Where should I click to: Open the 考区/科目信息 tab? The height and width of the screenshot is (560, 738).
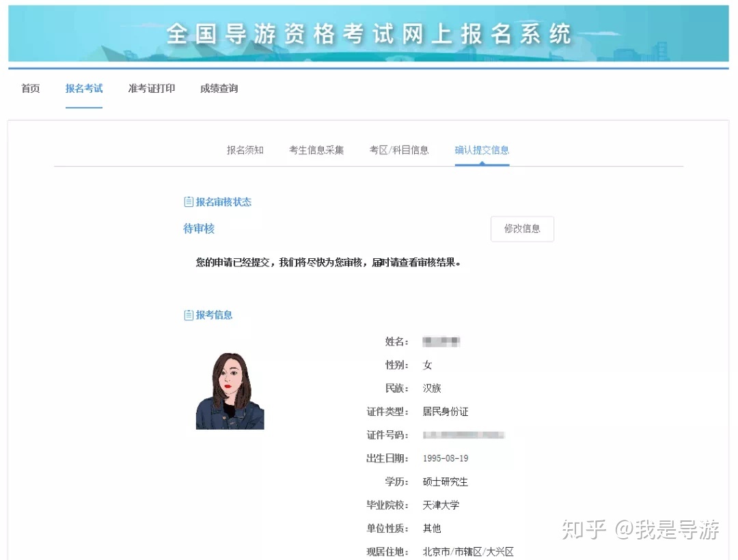pos(400,150)
